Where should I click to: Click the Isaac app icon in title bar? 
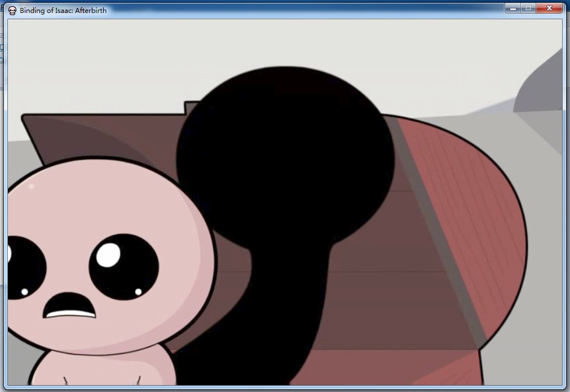[12, 11]
